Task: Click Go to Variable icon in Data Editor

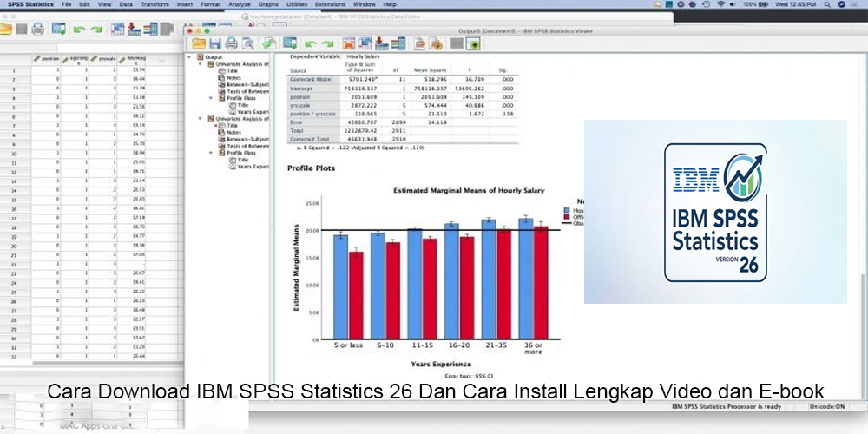Action: pos(134,29)
